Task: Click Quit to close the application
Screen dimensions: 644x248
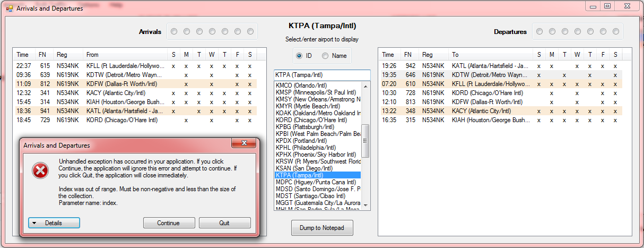Action: [x=225, y=223]
